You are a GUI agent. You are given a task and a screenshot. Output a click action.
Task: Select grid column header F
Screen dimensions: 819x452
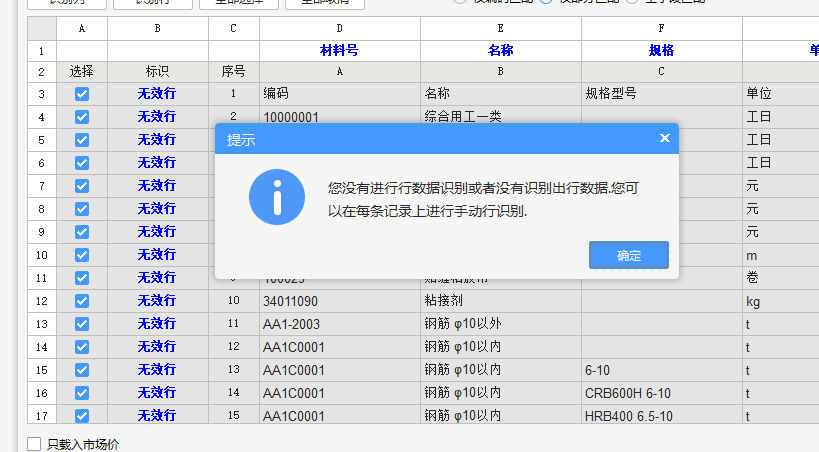[x=661, y=28]
